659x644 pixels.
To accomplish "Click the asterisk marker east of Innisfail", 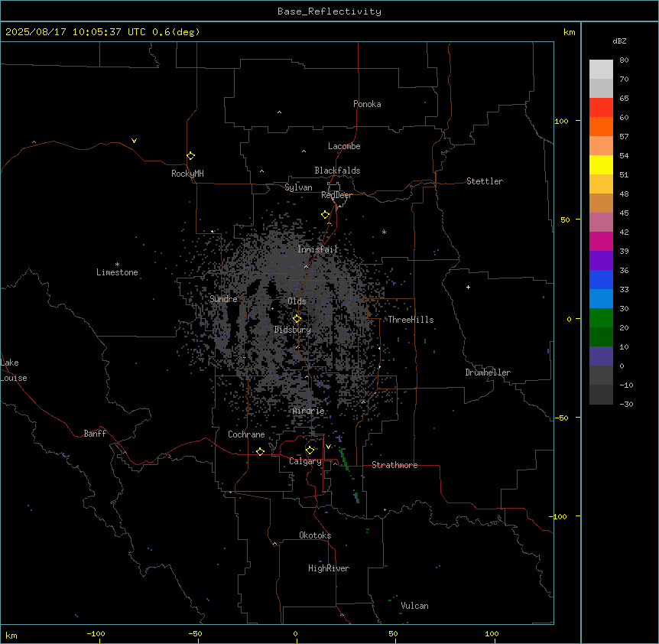I will pos(384,232).
